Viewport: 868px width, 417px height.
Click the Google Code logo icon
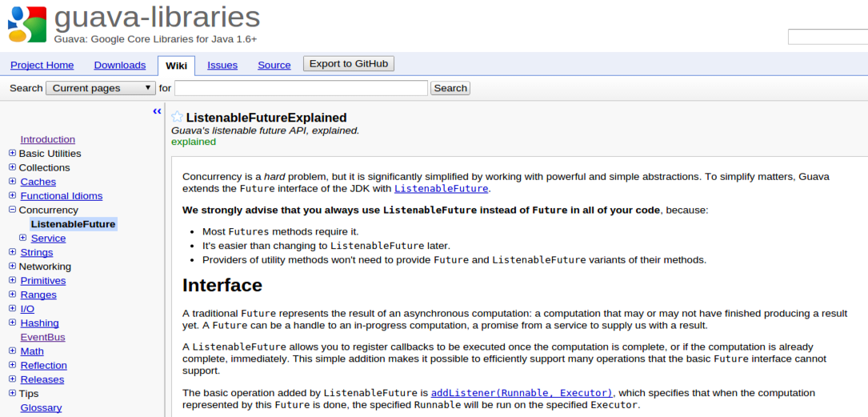26,24
